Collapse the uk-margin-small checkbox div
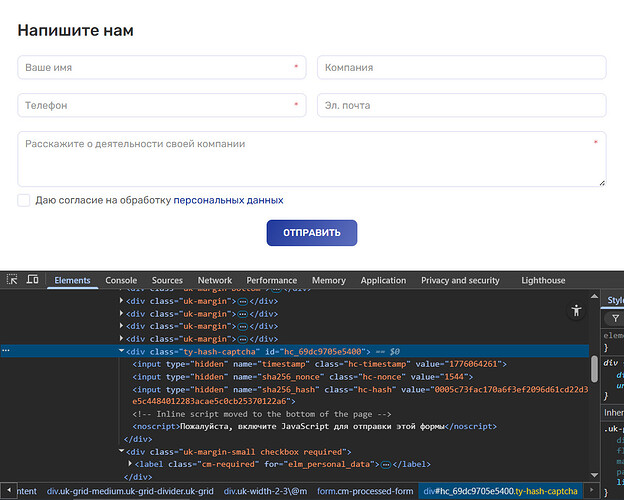Viewport: 624px width, 500px height. [x=122, y=452]
